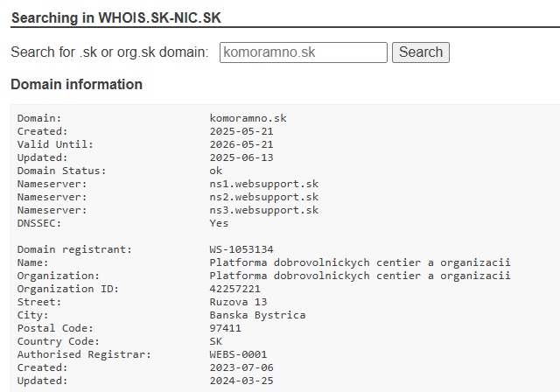This screenshot has height=392, width=560.
Task: Click the ns3.websupport.sk nameserver entry
Action: click(x=264, y=210)
